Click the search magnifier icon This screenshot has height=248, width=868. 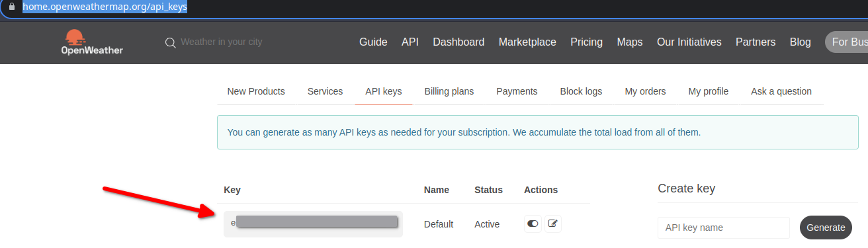coord(170,42)
